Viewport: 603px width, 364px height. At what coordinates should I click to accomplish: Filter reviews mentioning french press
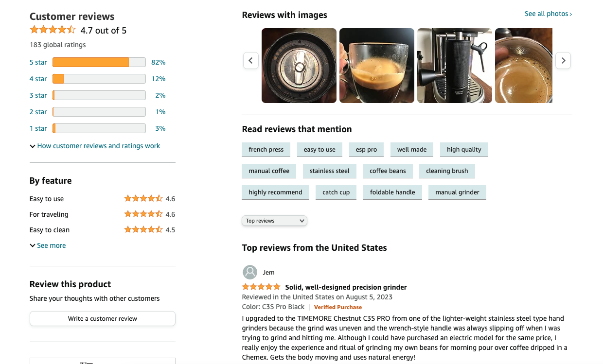pyautogui.click(x=266, y=150)
